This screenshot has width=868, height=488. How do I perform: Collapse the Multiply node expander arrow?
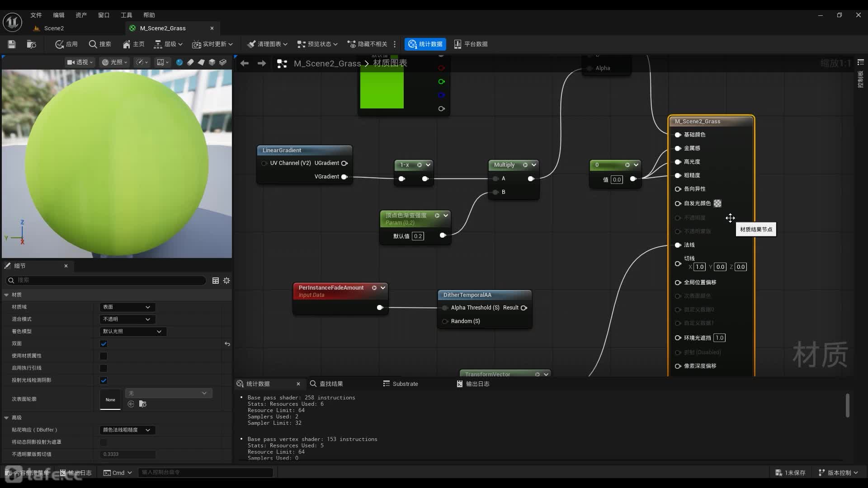(x=534, y=165)
